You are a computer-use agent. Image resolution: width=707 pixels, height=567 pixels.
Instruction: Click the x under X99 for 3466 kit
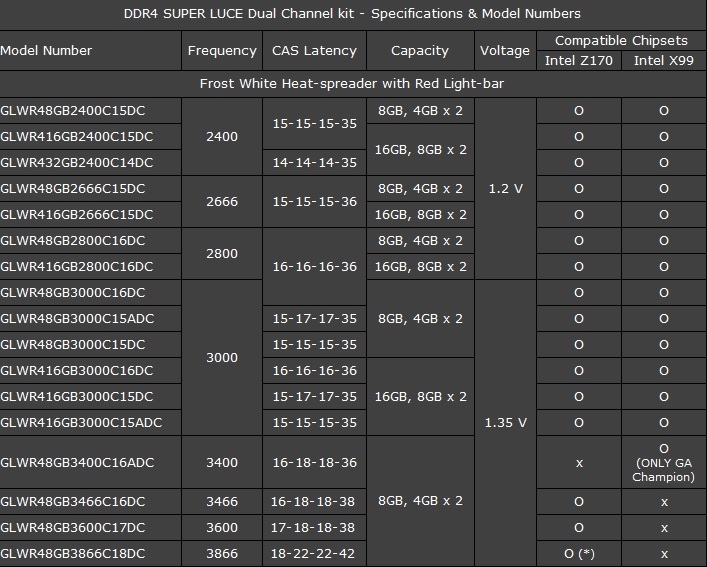664,502
